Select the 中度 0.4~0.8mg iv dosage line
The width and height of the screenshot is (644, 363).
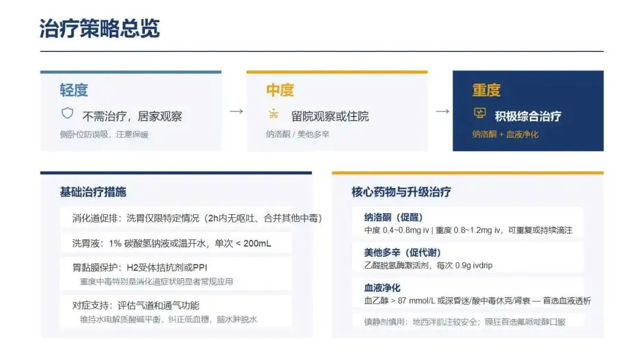coord(468,230)
